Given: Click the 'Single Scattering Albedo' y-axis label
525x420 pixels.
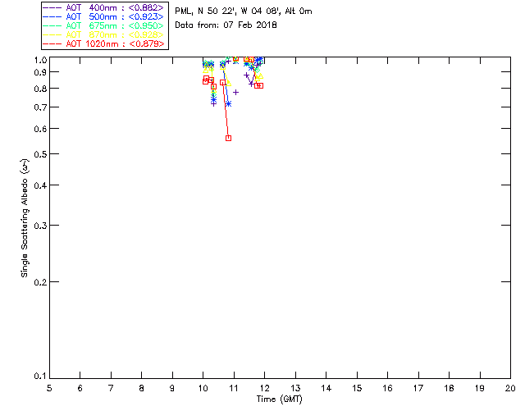Looking at the screenshot, I should [25, 218].
